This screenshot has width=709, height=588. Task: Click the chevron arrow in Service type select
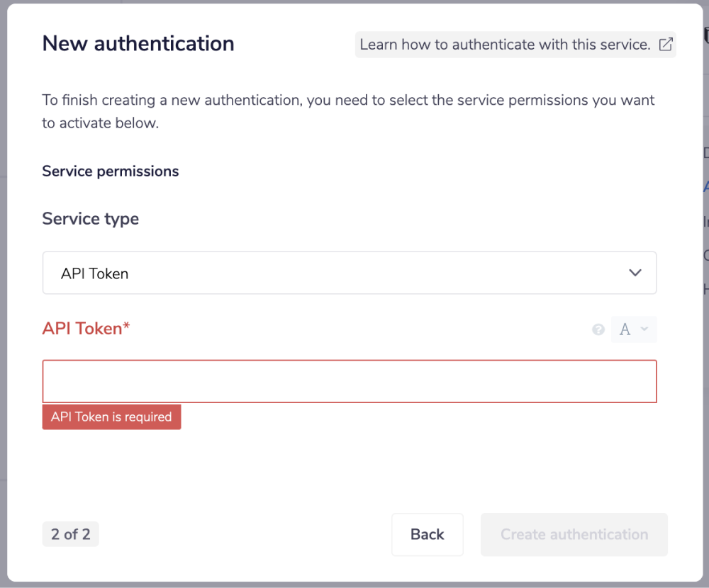click(x=635, y=273)
